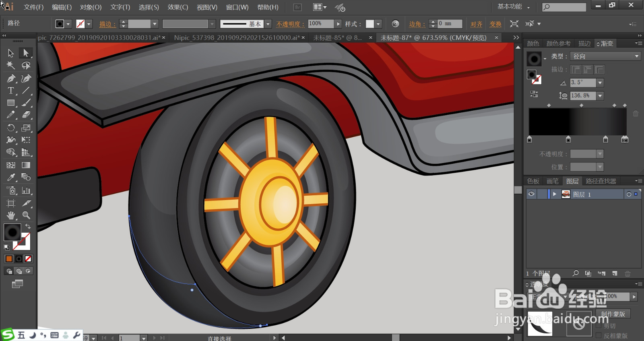Set fill to None in toolbox

pos(28,258)
